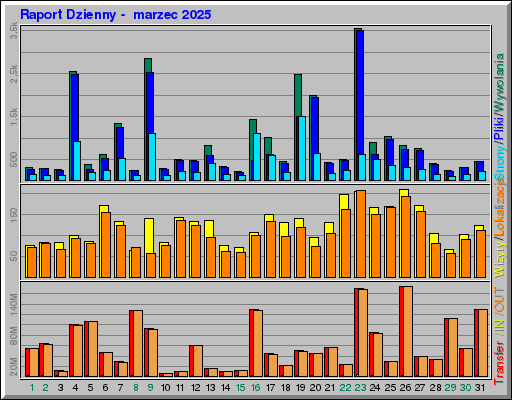The image size is (512, 400).
Task: Click day label 16 on the x-axis
Action: coord(256,388)
